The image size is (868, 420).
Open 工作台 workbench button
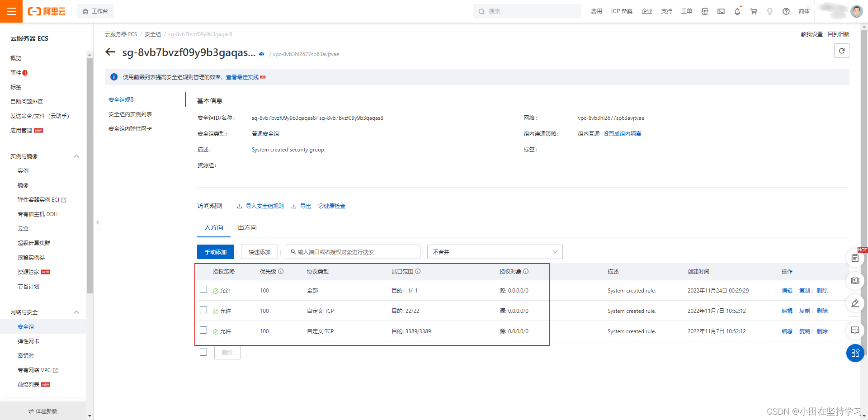[x=95, y=11]
